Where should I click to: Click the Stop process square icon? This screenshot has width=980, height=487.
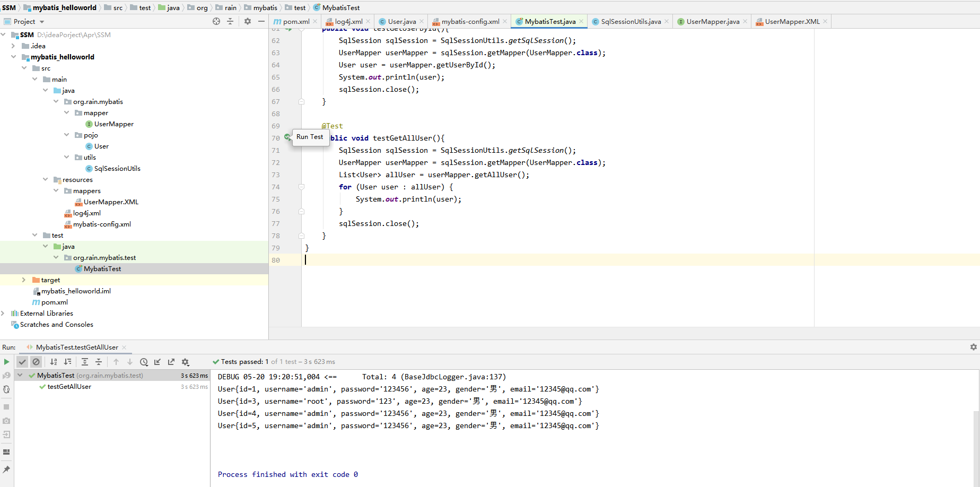coord(6,407)
